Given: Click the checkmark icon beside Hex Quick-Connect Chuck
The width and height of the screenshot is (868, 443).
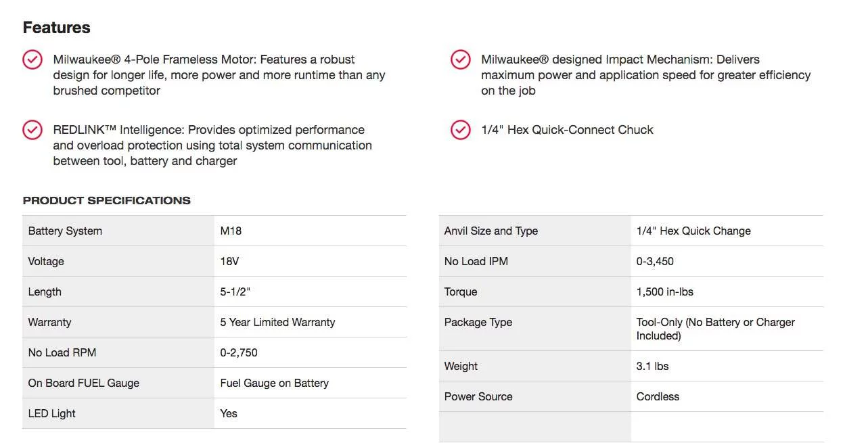Looking at the screenshot, I should 461,130.
